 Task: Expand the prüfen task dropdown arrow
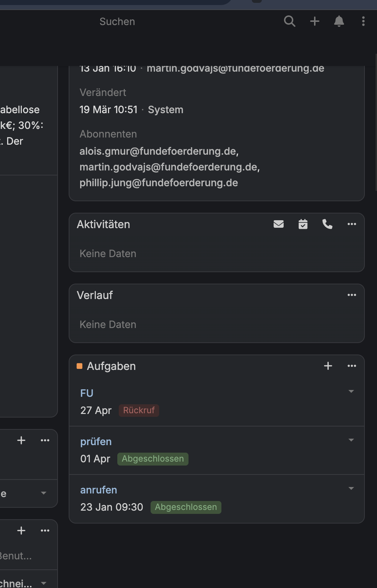tap(351, 440)
